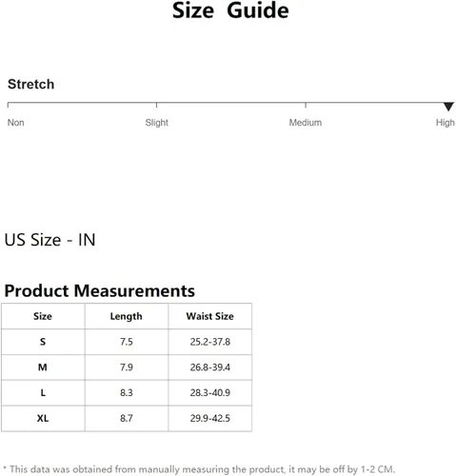The width and height of the screenshot is (456, 476).
Task: Select the Stretch label
Action: click(30, 84)
